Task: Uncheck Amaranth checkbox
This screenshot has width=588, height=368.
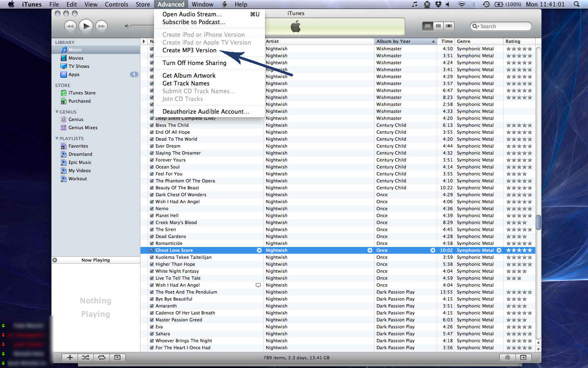Action: tap(152, 306)
